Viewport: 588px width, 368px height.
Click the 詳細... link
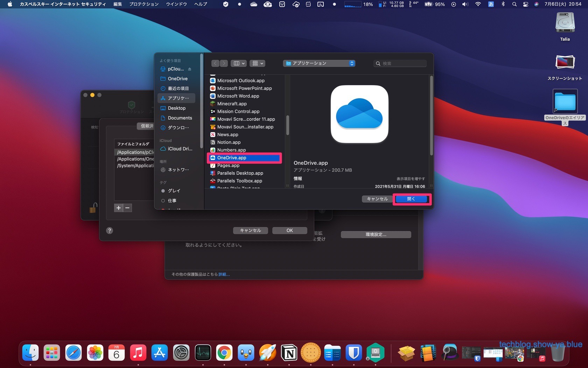click(224, 274)
